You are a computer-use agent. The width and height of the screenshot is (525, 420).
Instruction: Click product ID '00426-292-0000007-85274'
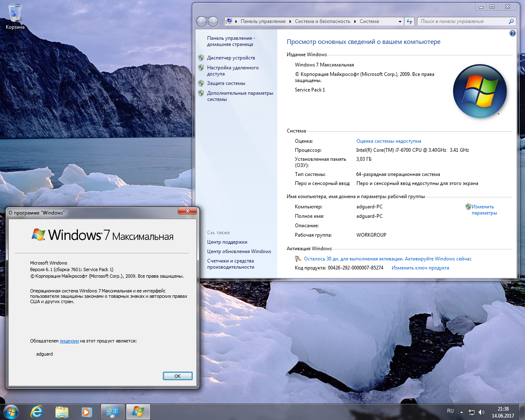tap(355, 268)
